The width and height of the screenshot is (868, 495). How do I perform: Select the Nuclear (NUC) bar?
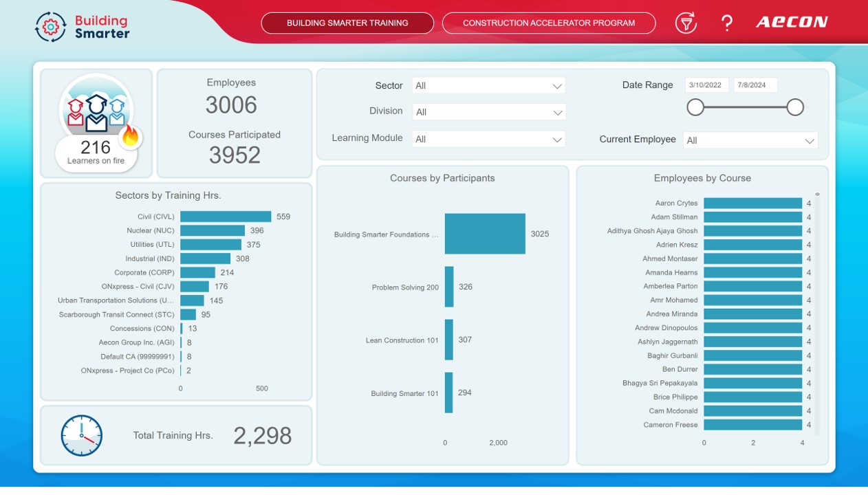213,230
